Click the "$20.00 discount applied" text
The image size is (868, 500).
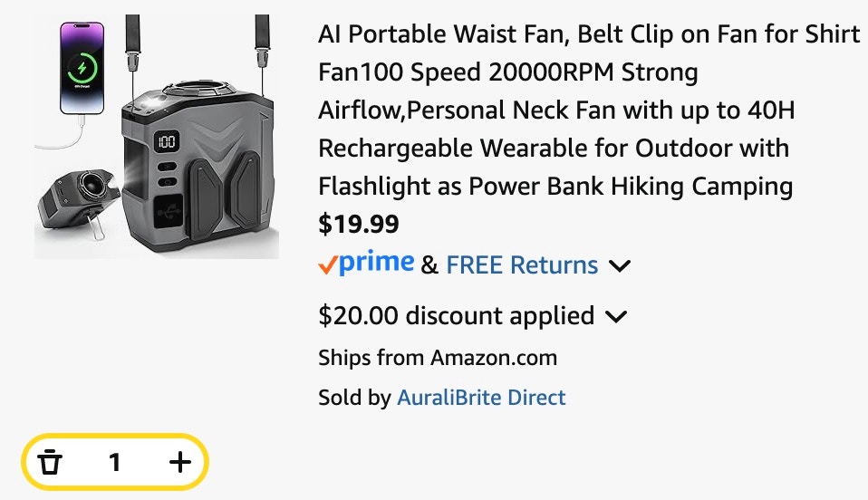tap(457, 316)
